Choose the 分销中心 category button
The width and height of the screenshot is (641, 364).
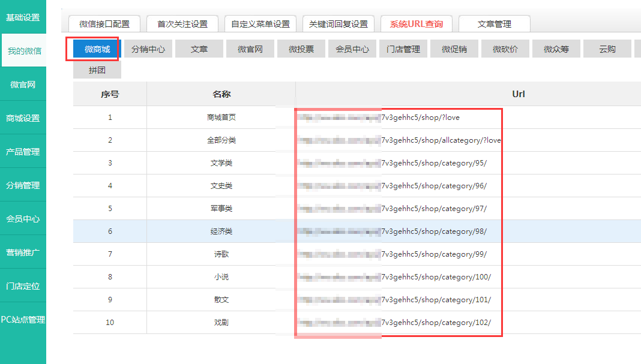pyautogui.click(x=148, y=49)
